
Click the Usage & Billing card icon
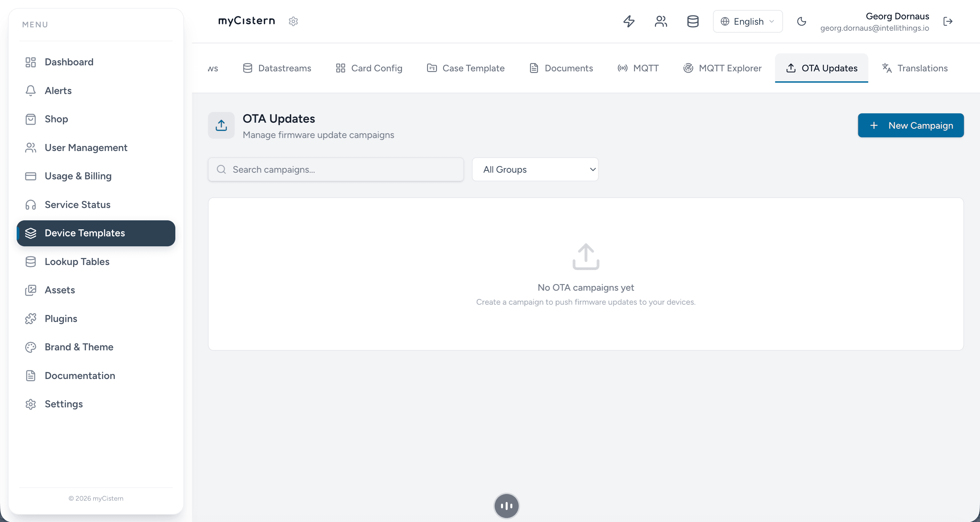(30, 176)
